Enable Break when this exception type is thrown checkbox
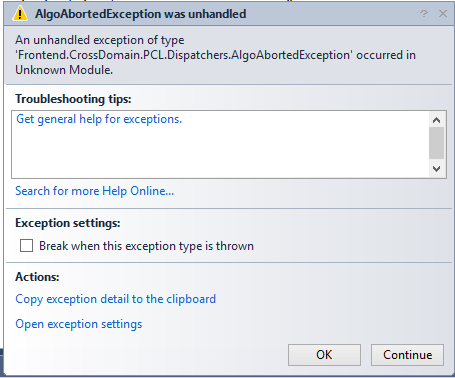 coord(26,246)
